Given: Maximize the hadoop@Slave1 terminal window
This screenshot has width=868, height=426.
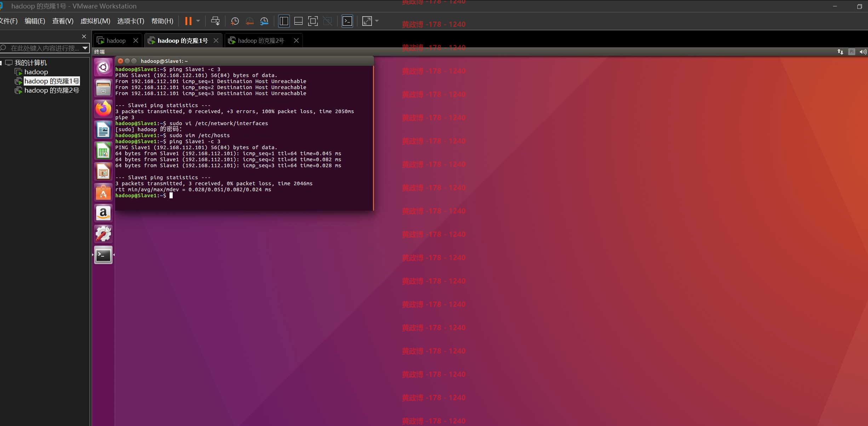Looking at the screenshot, I should [x=134, y=61].
